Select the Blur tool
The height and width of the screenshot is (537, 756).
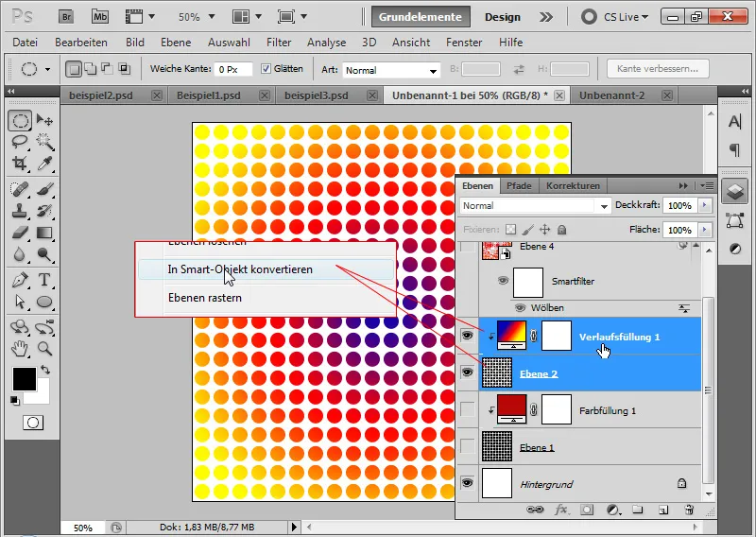[x=20, y=254]
